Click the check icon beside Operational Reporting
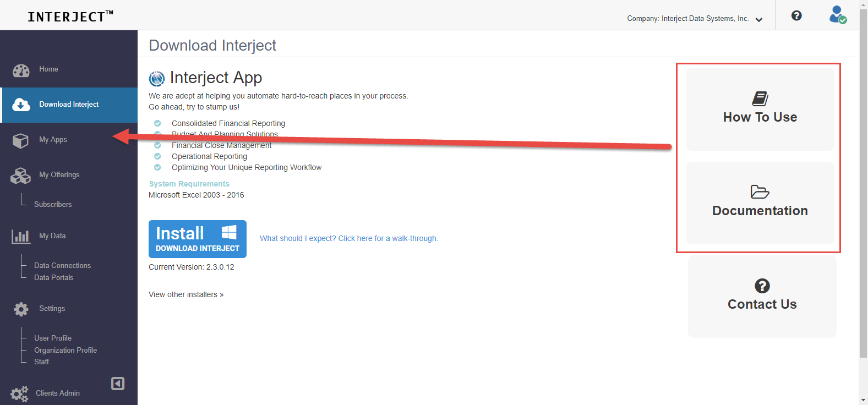 coord(157,156)
